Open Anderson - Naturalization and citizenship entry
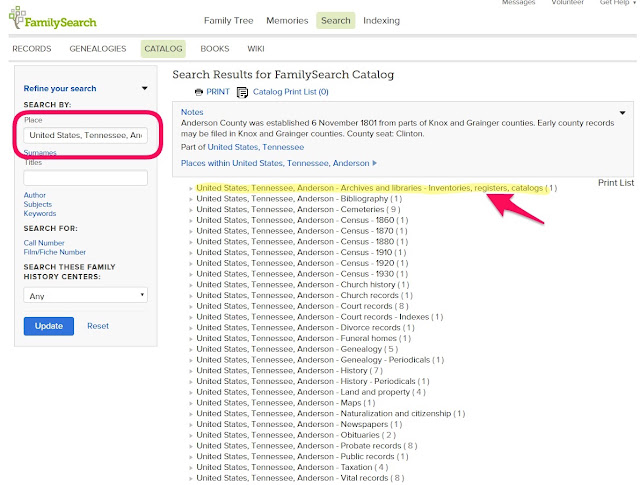The image size is (640, 485). tap(331, 414)
